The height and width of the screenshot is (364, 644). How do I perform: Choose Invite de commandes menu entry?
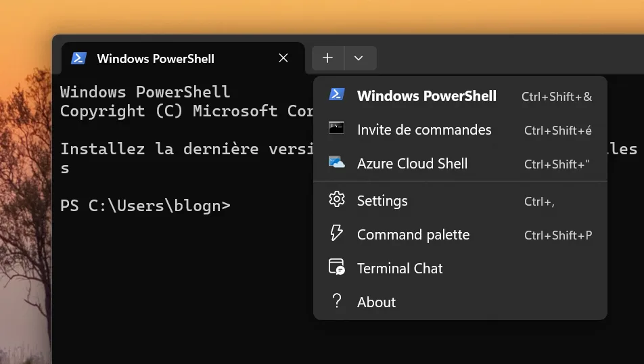point(424,130)
